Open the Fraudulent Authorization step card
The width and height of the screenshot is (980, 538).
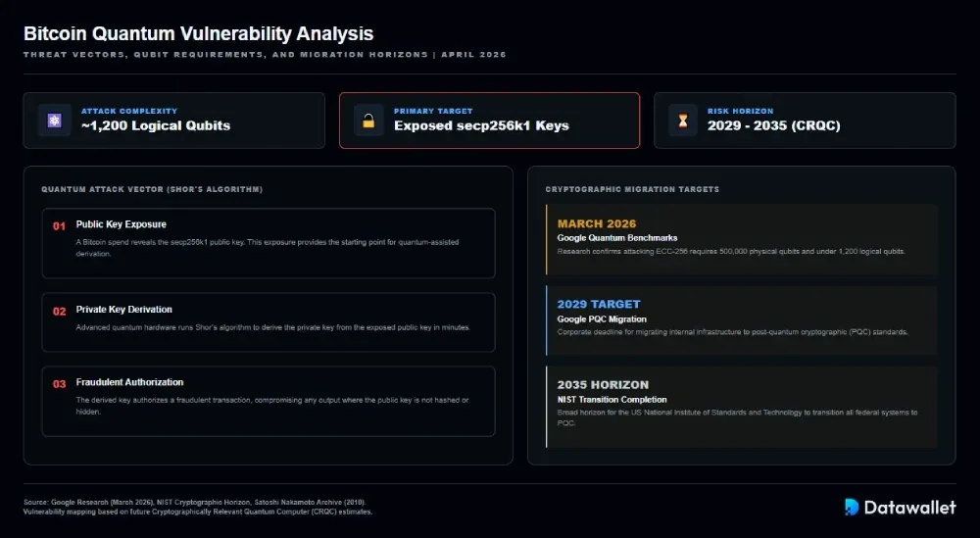click(x=269, y=401)
